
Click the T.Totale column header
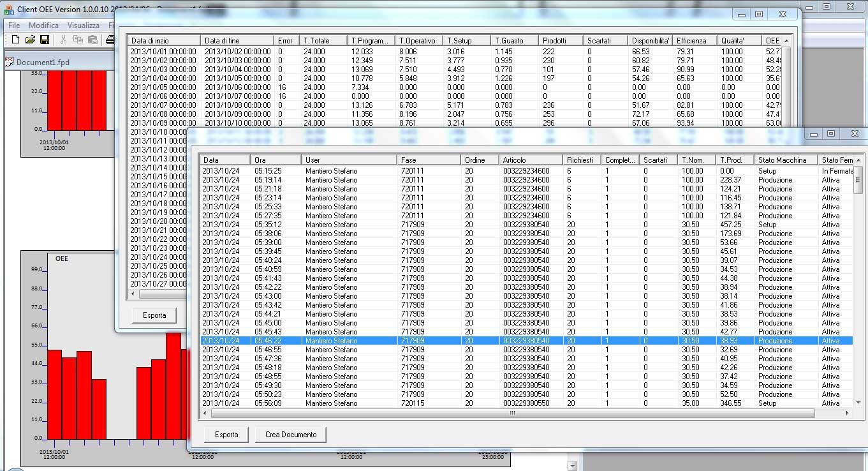(x=323, y=40)
